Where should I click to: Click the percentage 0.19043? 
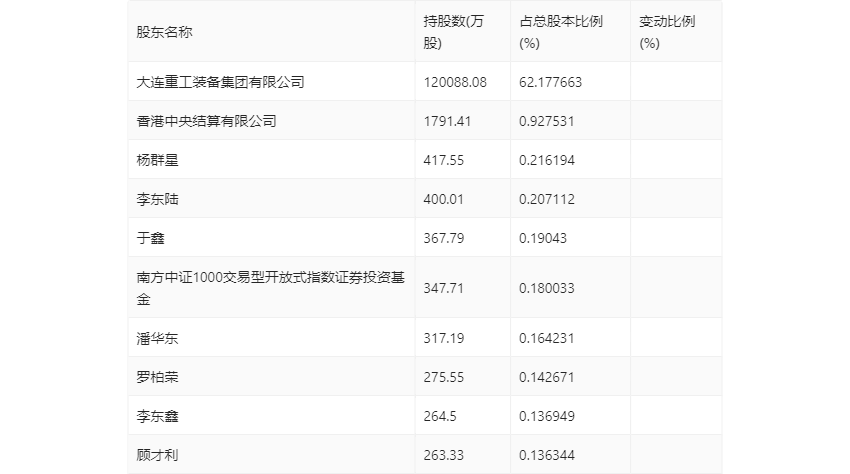pyautogui.click(x=543, y=238)
